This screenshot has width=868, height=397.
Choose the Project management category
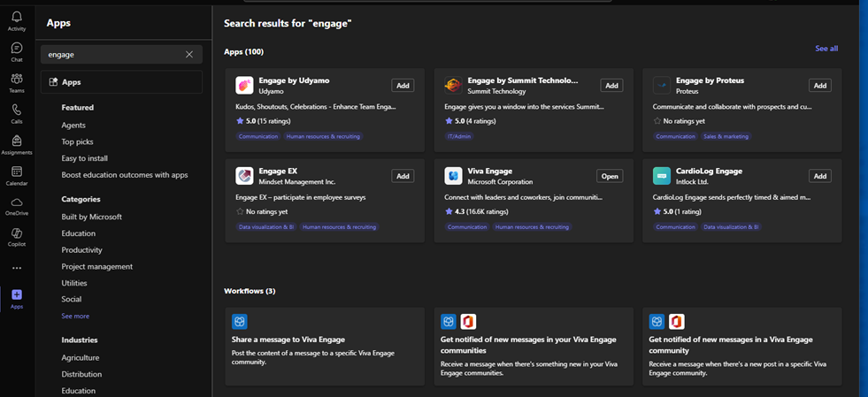pyautogui.click(x=97, y=267)
